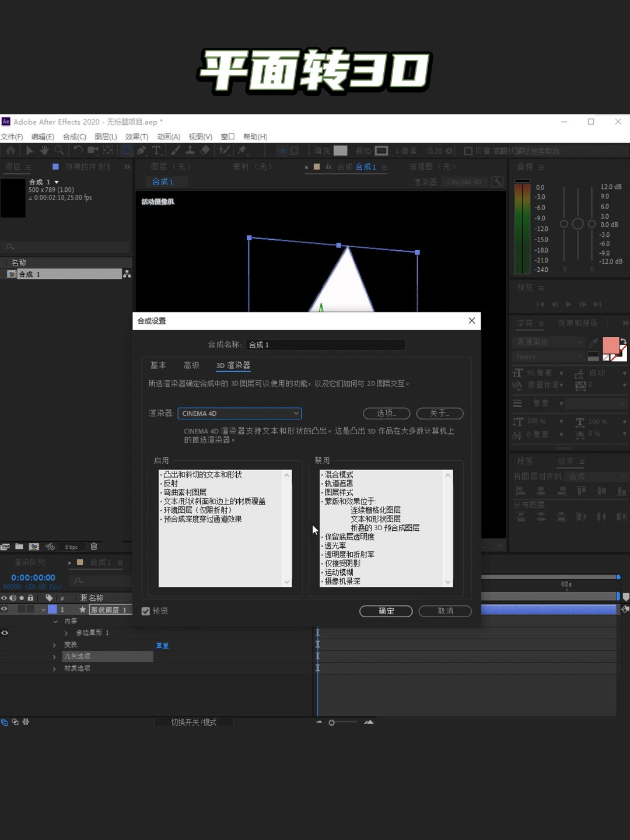Select the Rotation tool
The width and height of the screenshot is (630, 840).
pyautogui.click(x=78, y=150)
